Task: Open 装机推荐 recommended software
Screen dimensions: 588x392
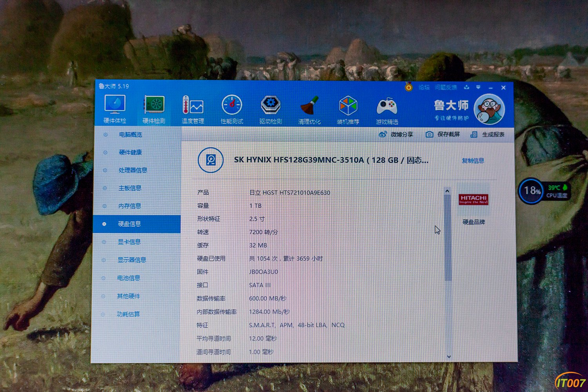Action: coord(348,110)
